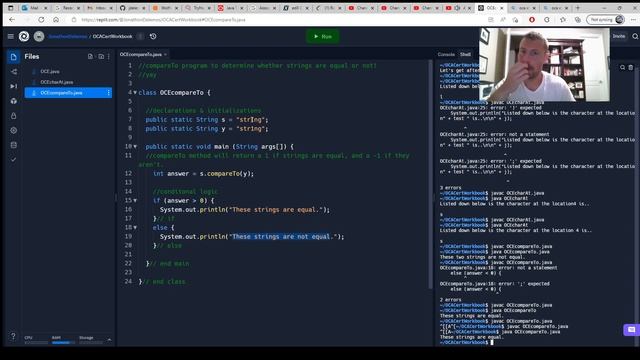
Task: Select the Files sidebar icon
Action: 13,57
